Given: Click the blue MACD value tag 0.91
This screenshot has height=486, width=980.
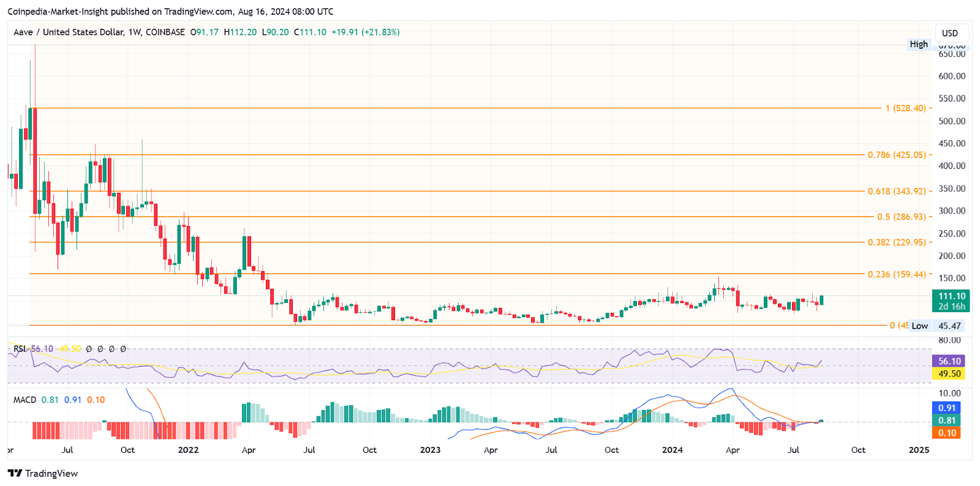Looking at the screenshot, I should 947,408.
